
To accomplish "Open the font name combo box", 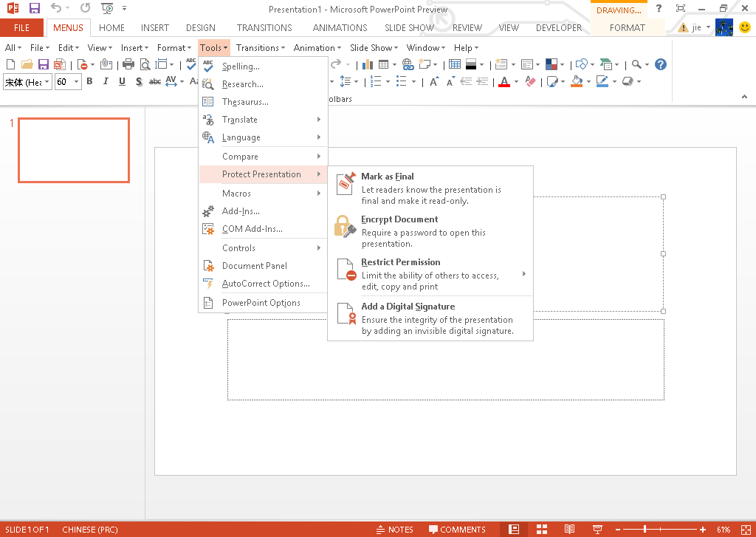I will 27,82.
